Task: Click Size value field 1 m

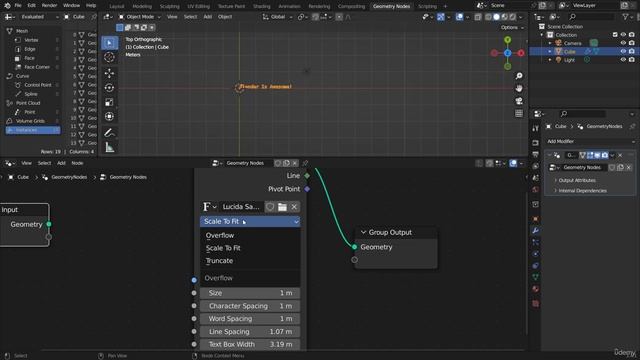Action: [250, 293]
